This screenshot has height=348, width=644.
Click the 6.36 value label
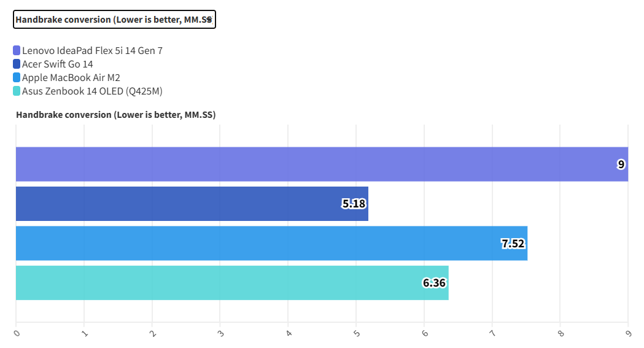click(434, 283)
